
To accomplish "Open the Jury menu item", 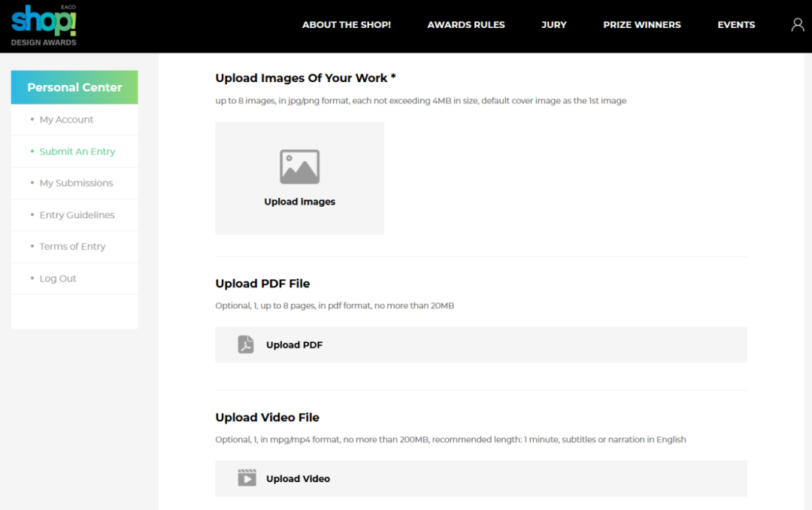I will pyautogui.click(x=554, y=25).
